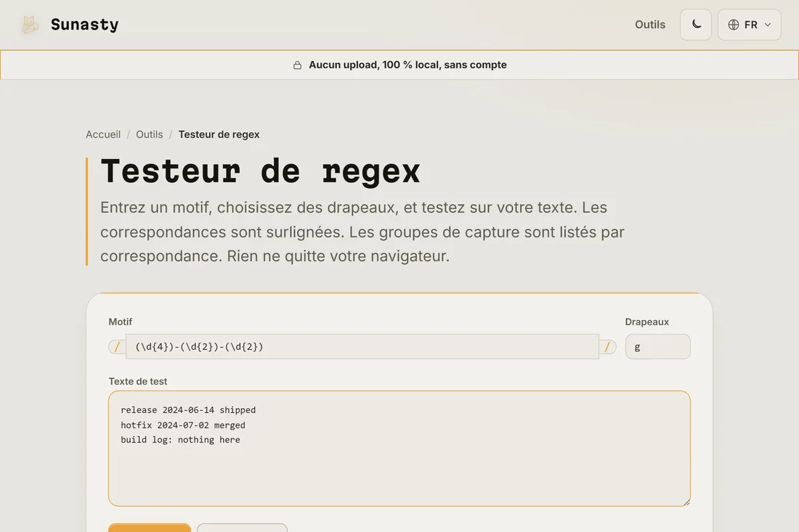The width and height of the screenshot is (799, 532).
Task: Click inside the Texte de test textarea
Action: point(399,449)
